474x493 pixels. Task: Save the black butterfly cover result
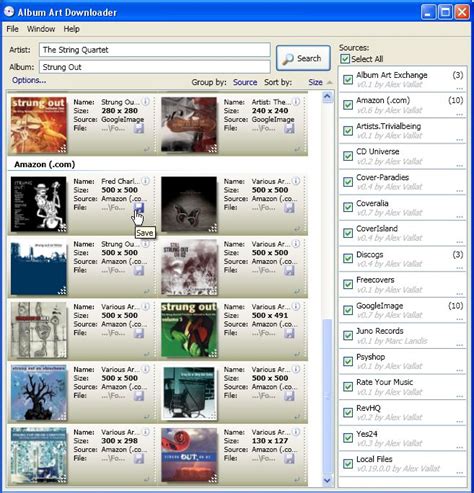pyautogui.click(x=289, y=208)
